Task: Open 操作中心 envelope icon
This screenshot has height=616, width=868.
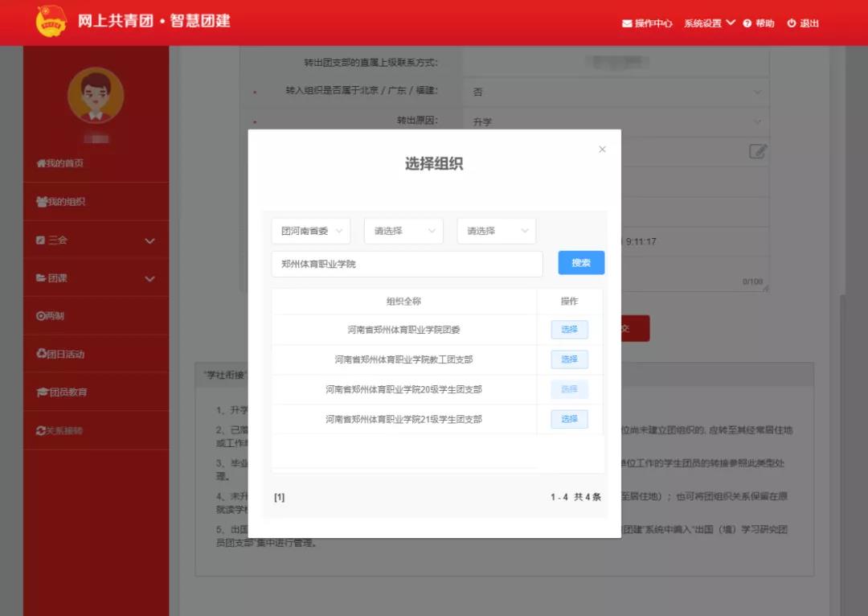Action: (627, 23)
